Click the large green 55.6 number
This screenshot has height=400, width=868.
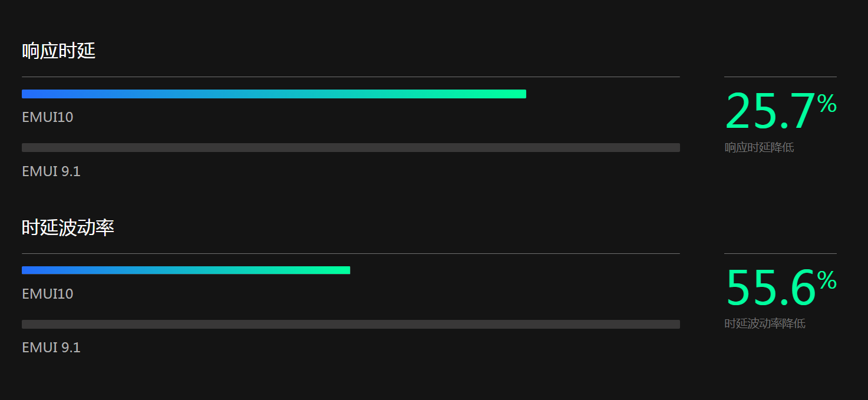coord(770,287)
